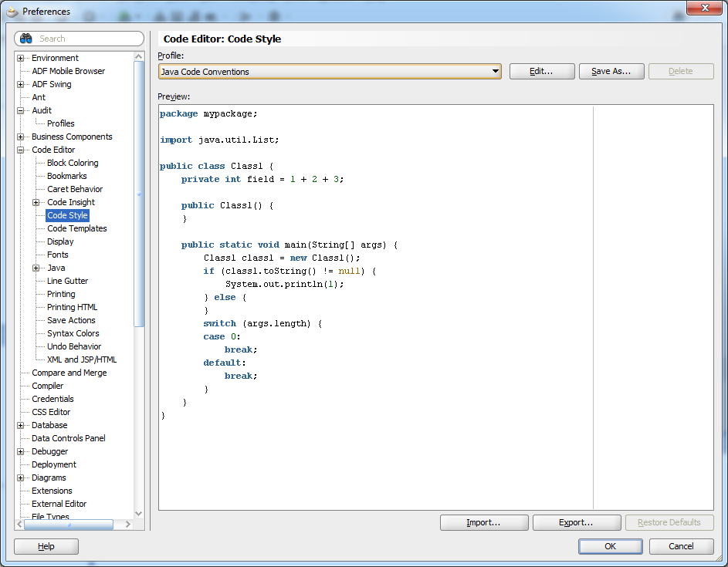Select Profiles under Audit

(x=61, y=123)
